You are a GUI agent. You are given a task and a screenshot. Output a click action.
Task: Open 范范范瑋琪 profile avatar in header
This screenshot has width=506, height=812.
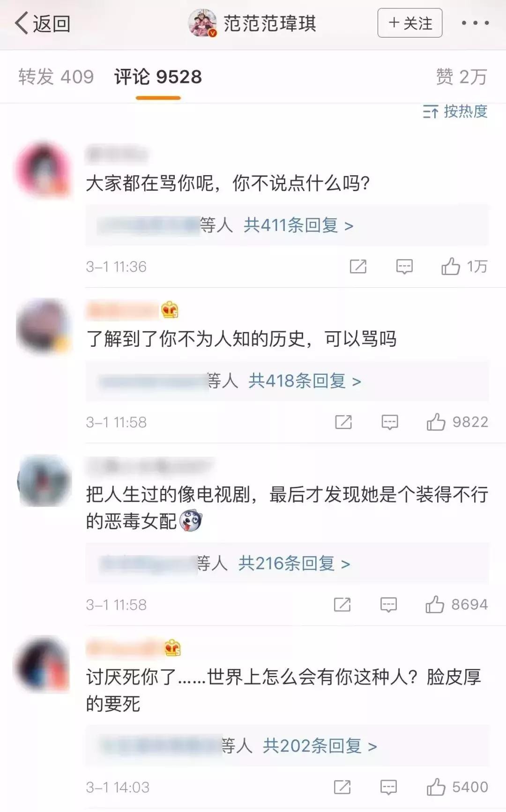coord(203,22)
